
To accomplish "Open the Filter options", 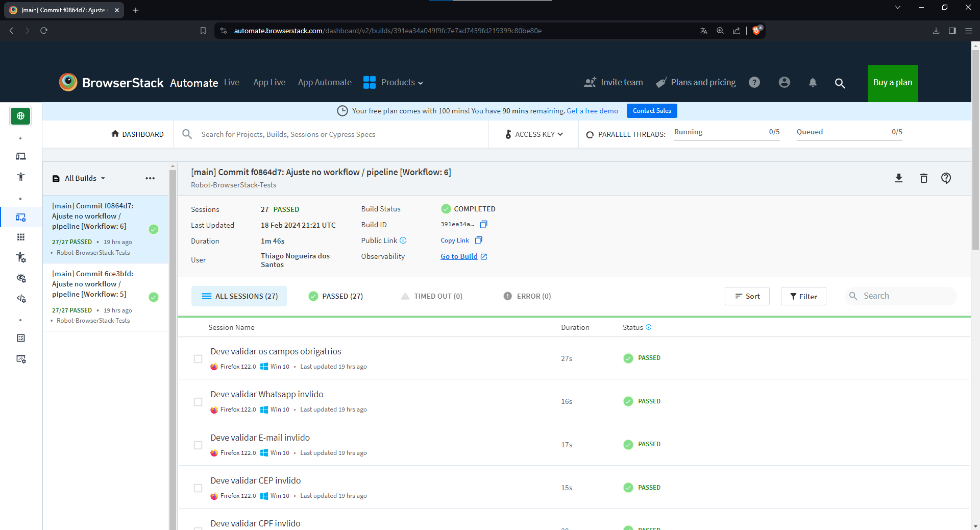I will pyautogui.click(x=803, y=296).
